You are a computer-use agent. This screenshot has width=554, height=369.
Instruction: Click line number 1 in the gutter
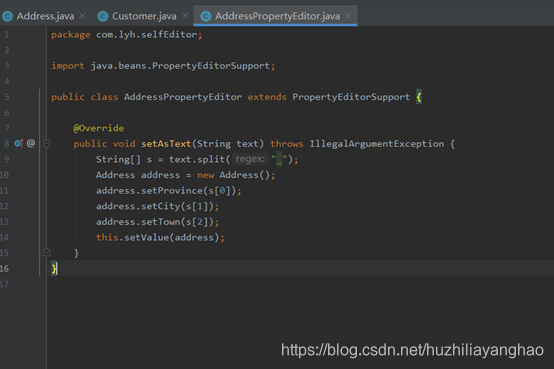click(x=7, y=35)
